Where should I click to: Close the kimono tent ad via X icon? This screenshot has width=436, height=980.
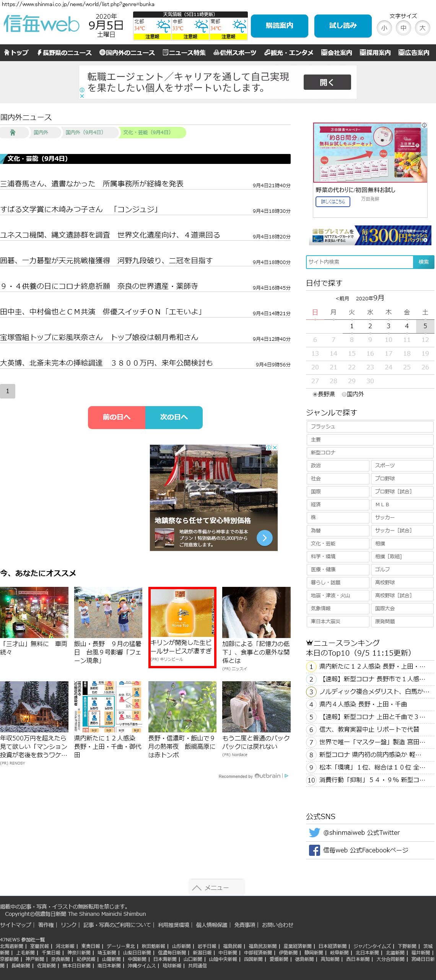pyautogui.click(x=275, y=447)
